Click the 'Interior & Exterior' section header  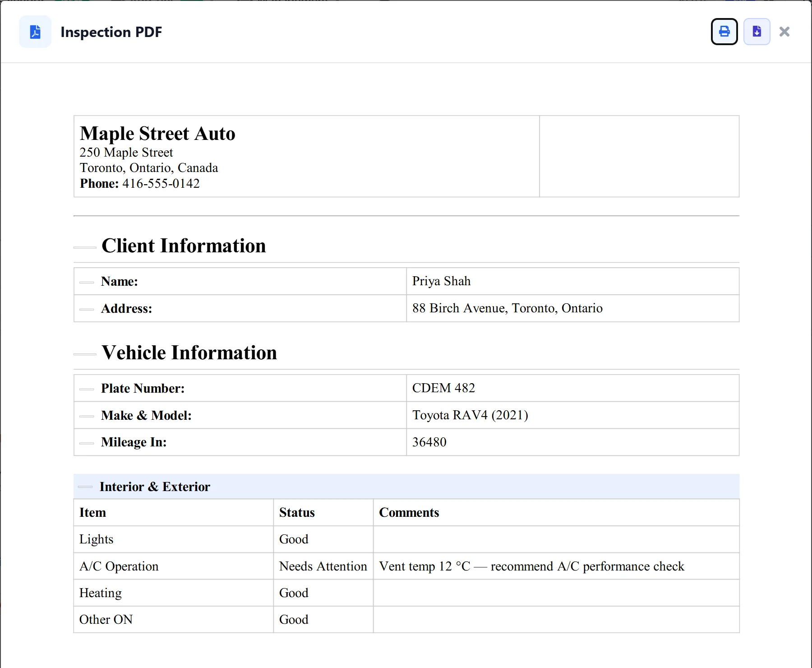(406, 487)
